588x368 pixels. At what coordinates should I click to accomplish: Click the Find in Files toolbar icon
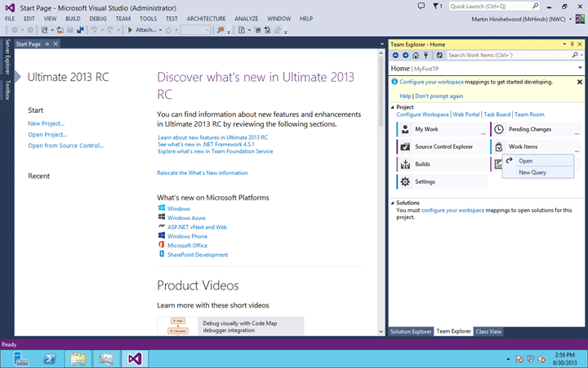pyautogui.click(x=220, y=30)
